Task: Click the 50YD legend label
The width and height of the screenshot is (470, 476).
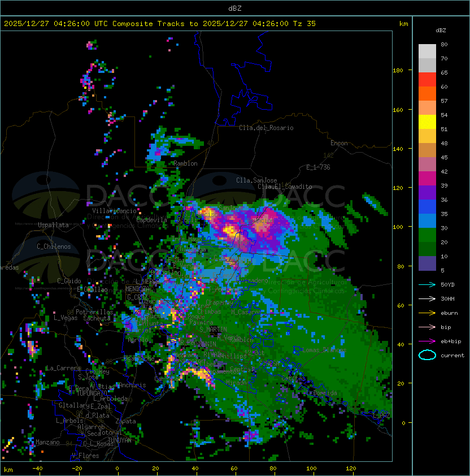Action: click(447, 284)
